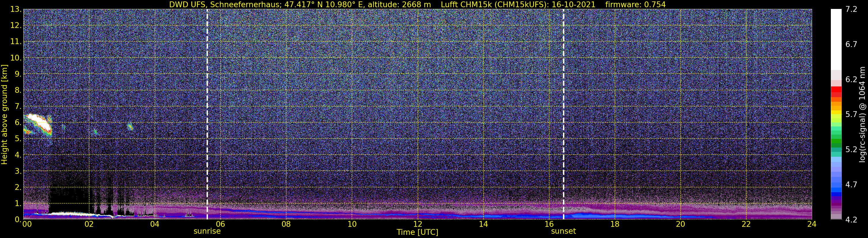Click the log(rc-signal) @ 1064 nm colorbar label
Viewport: 868px width, 238px height.
(863, 114)
